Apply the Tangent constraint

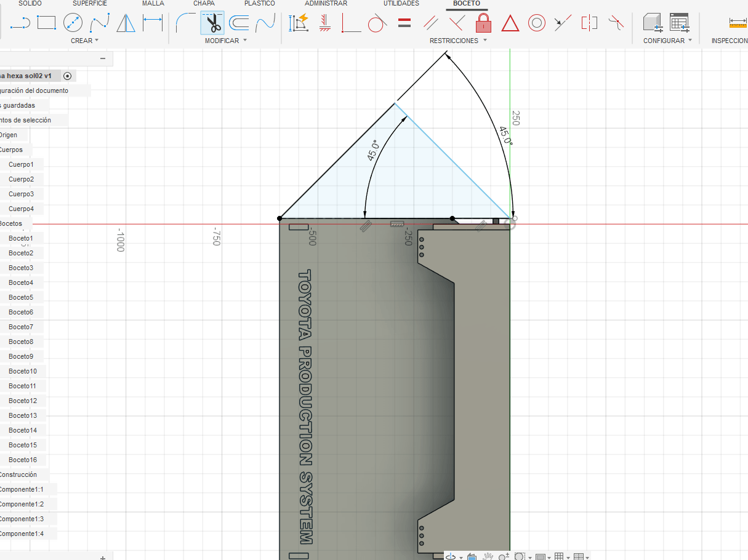(x=377, y=24)
